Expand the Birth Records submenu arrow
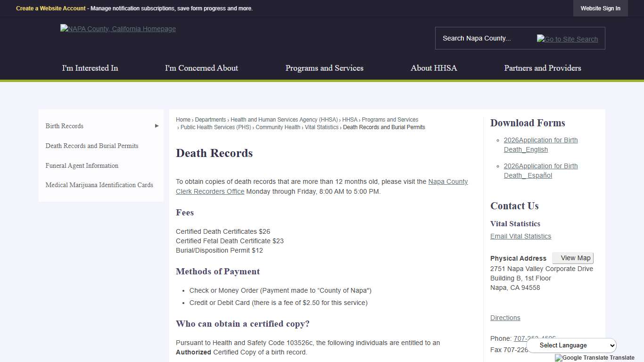The height and width of the screenshot is (362, 644). click(x=157, y=126)
